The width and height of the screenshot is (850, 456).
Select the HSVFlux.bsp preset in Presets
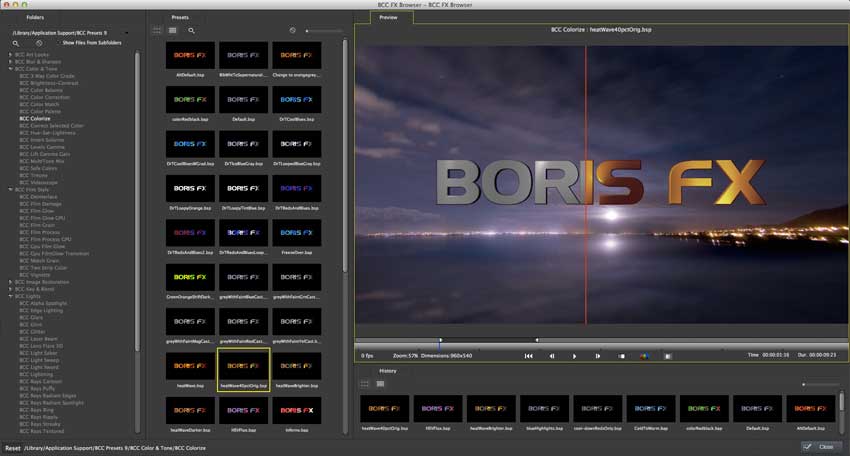point(243,410)
